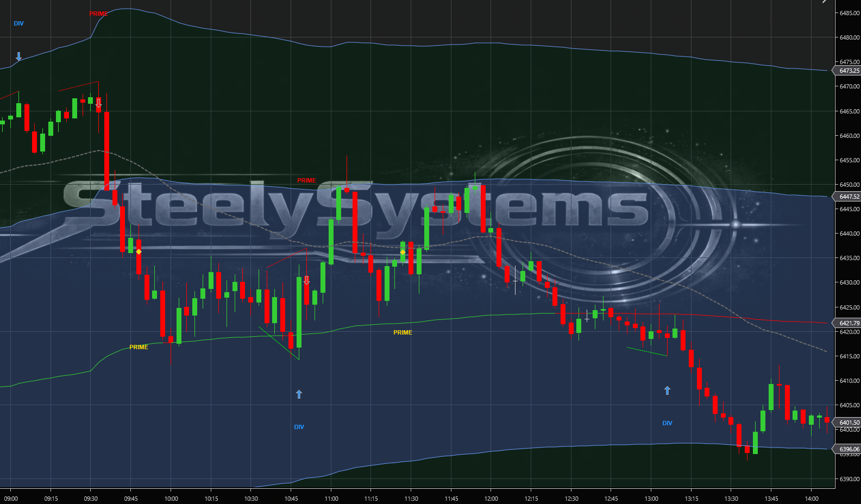Click the 6473.25 upper band price tag
This screenshot has height=504, width=861.
[847, 71]
